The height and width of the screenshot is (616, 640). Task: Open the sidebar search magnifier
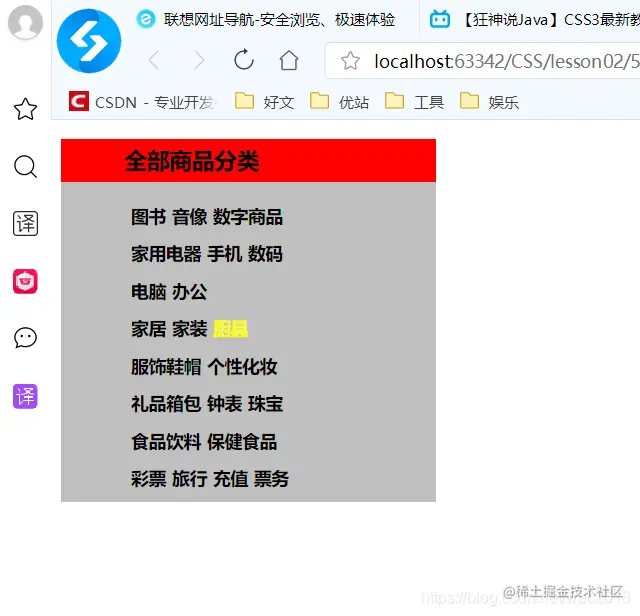(25, 167)
